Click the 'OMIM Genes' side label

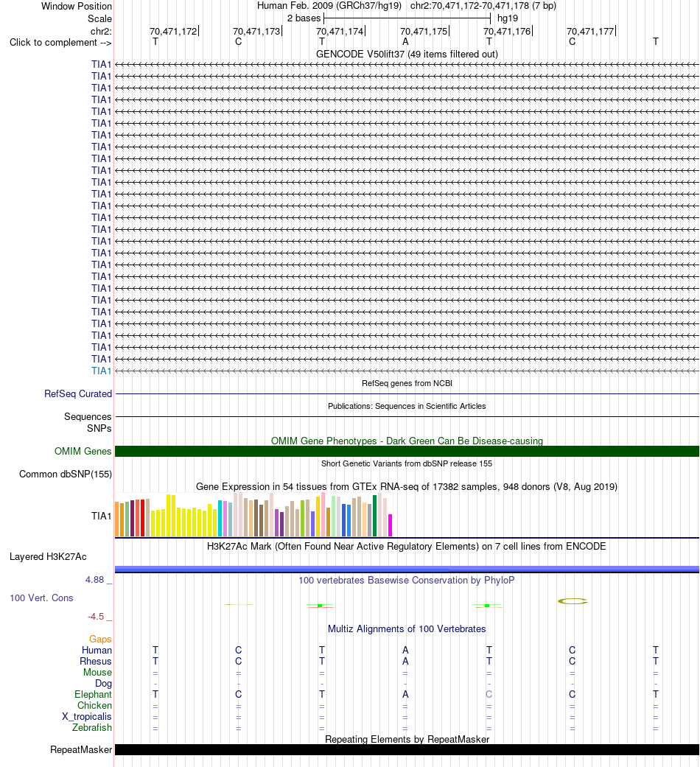(x=83, y=451)
